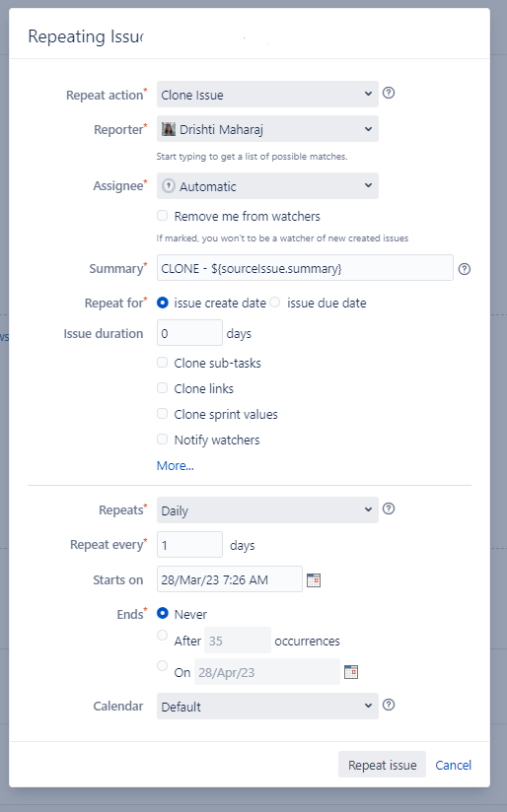Enable Notify watchers checkbox
This screenshot has width=507, height=812.
[x=163, y=440]
